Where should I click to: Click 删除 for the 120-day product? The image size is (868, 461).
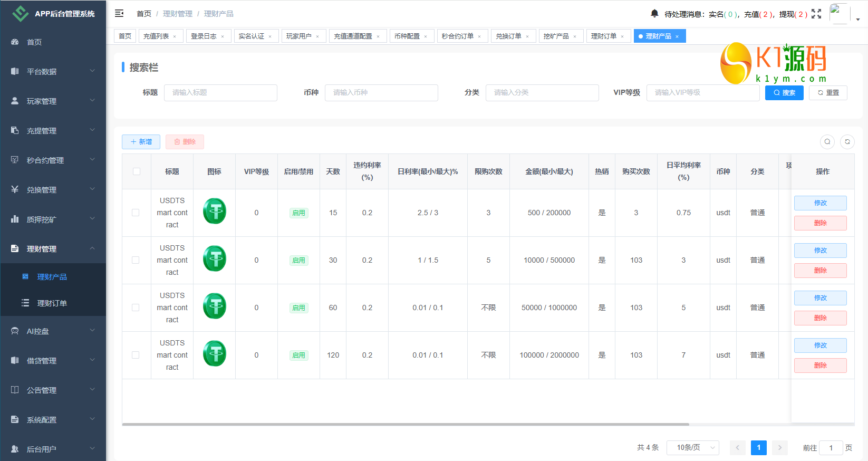pos(821,365)
